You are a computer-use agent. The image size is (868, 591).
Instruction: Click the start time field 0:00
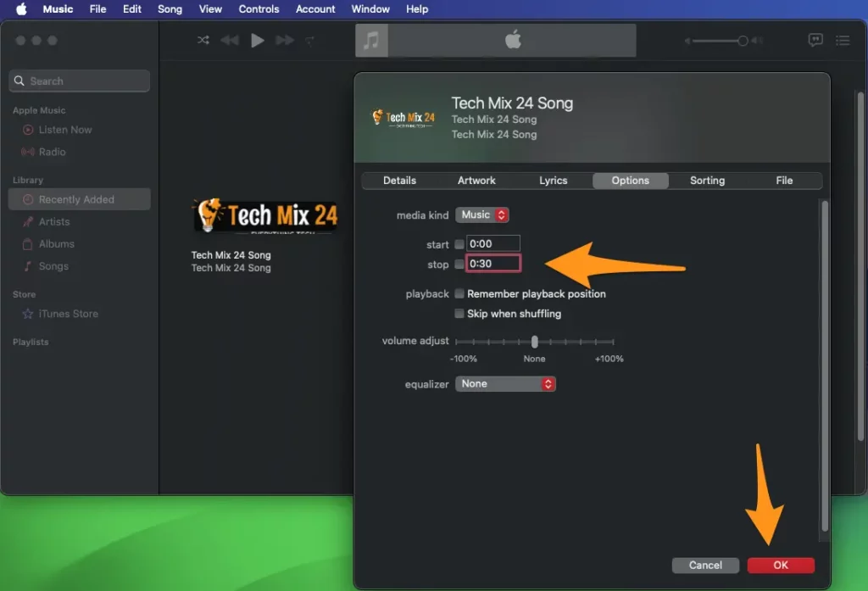pos(492,243)
